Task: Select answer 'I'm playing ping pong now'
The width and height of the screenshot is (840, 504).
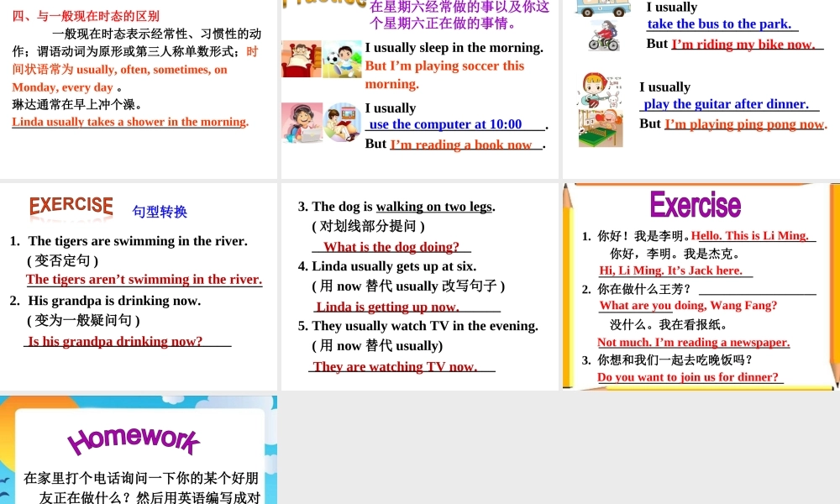Action: point(744,124)
